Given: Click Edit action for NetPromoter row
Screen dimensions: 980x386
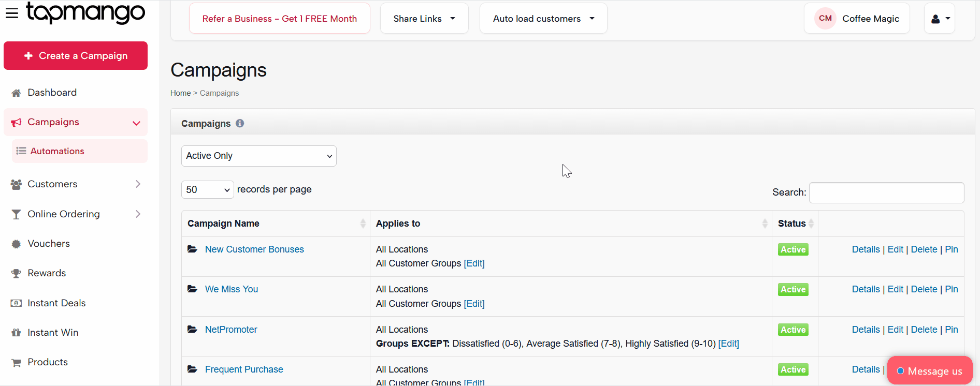Looking at the screenshot, I should tap(896, 330).
